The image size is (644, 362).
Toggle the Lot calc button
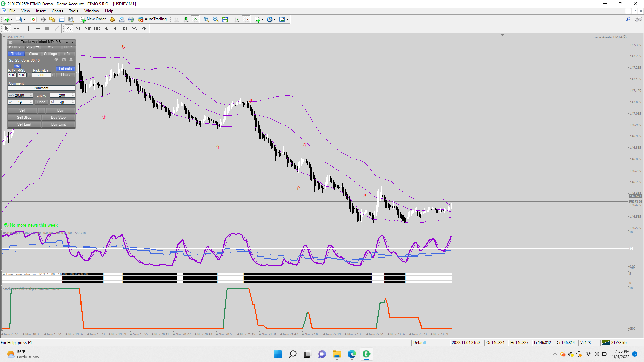(65, 69)
